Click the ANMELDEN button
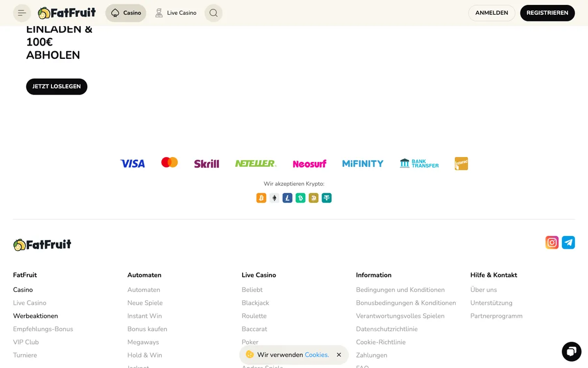This screenshot has width=588, height=368. pos(491,13)
